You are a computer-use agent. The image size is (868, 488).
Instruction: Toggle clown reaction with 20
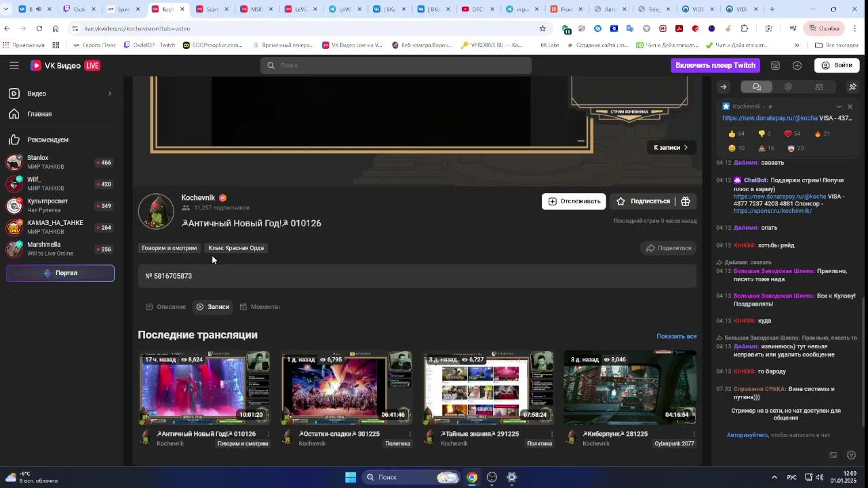tap(795, 148)
